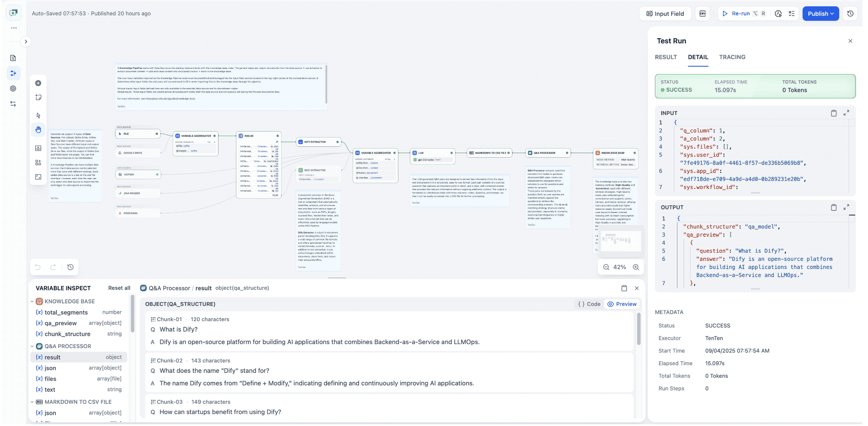
Task: Open version history with the clock icon
Action: click(851, 13)
